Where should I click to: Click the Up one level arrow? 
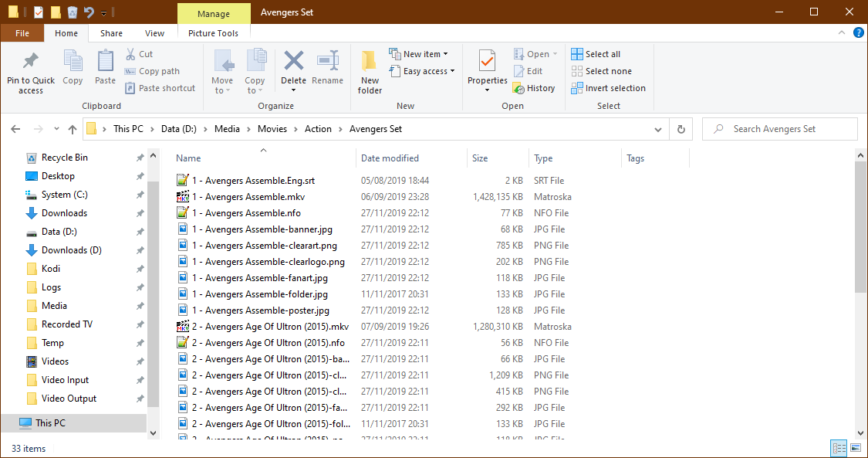(72, 129)
